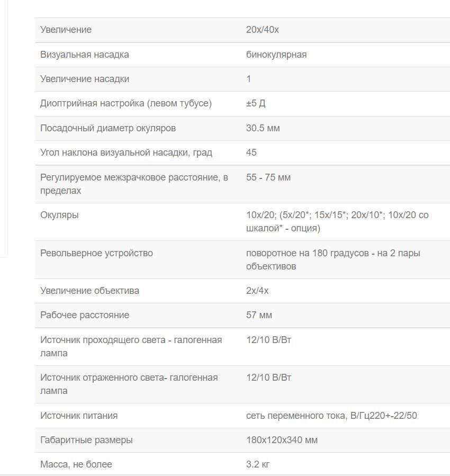The height and width of the screenshot is (476, 450).
Task: Click the "3.2 кг" mass value
Action: tap(258, 464)
